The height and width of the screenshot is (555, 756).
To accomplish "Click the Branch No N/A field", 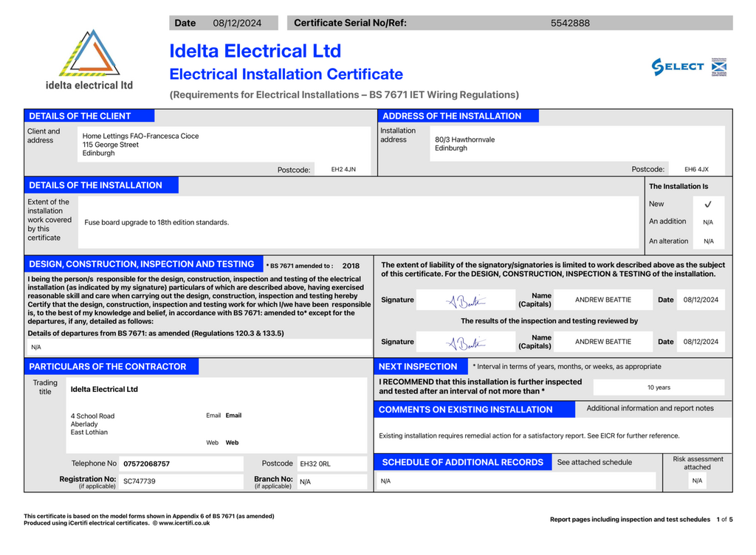I will coord(331,481).
